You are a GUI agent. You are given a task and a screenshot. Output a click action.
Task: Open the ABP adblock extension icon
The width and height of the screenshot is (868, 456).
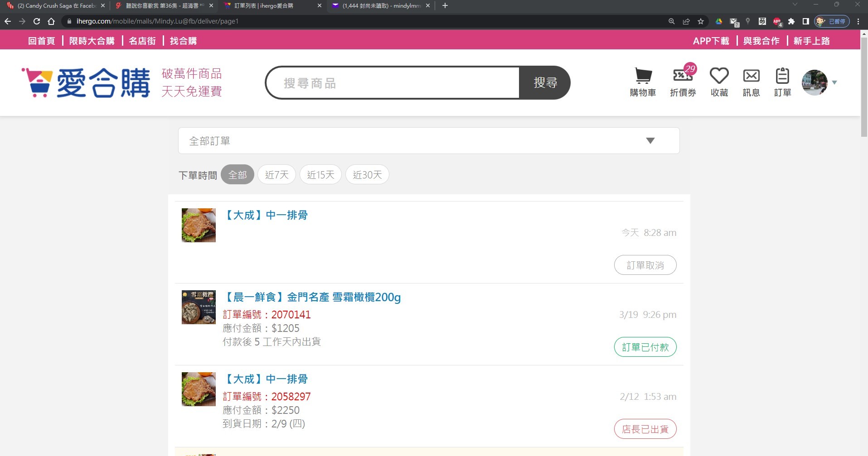pyautogui.click(x=777, y=21)
